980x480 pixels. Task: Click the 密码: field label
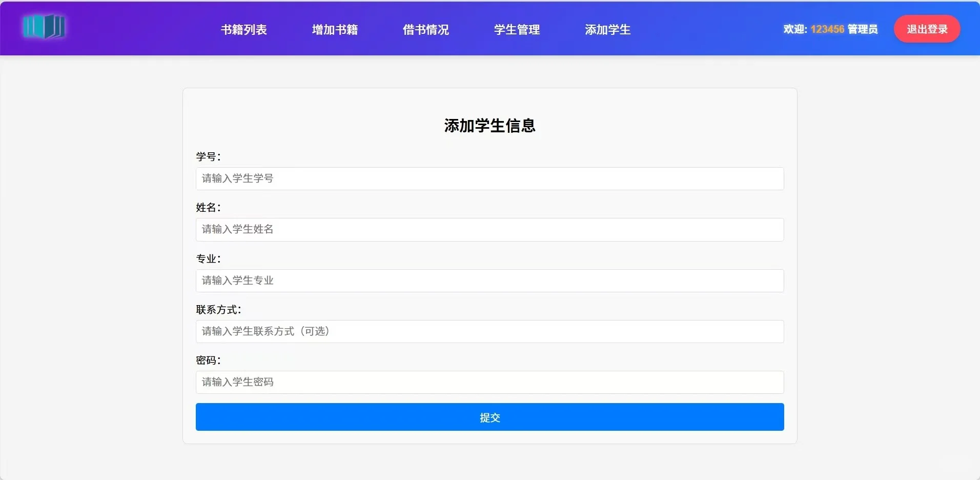point(207,361)
